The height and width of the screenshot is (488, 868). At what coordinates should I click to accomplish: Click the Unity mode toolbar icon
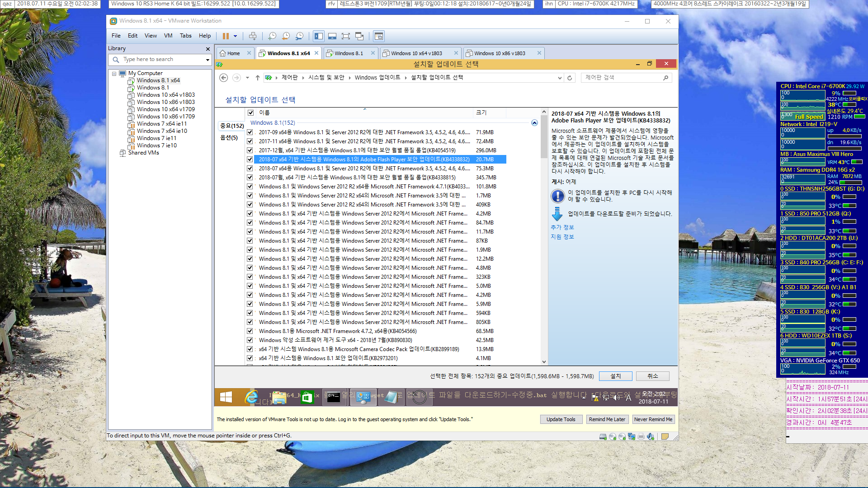pyautogui.click(x=359, y=36)
